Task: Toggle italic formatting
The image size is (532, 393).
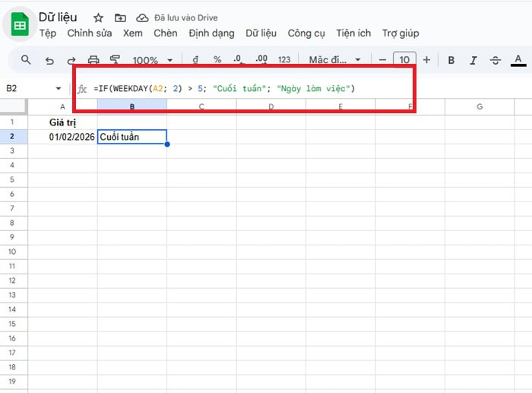Action: pyautogui.click(x=473, y=60)
